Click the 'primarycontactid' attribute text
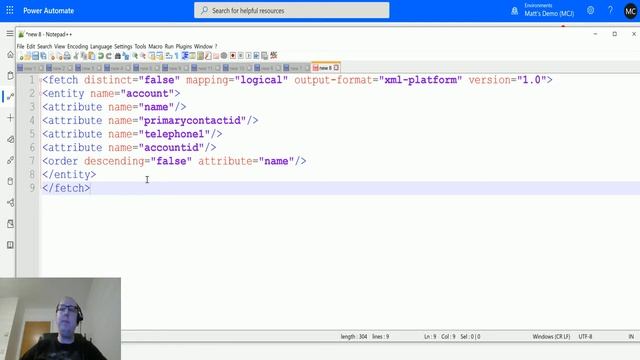The image size is (640, 360). pos(192,120)
